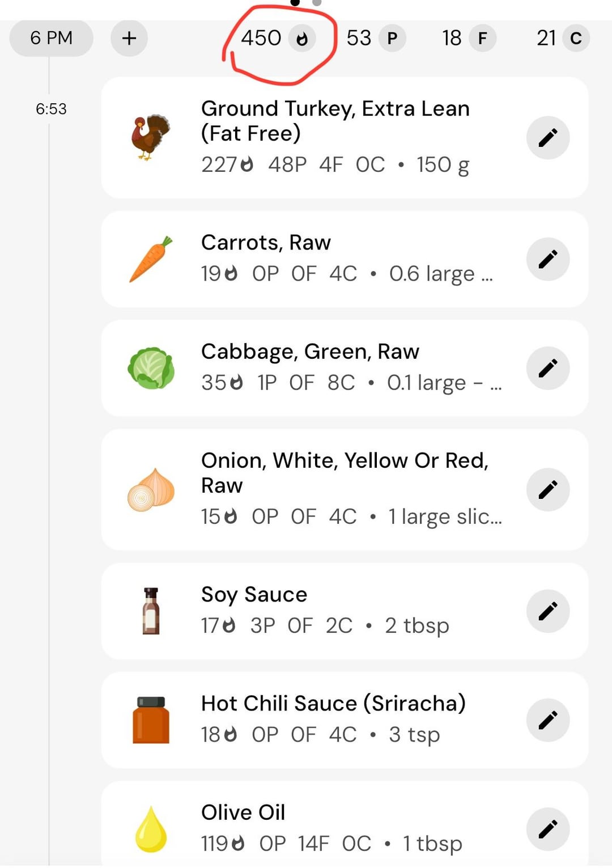The width and height of the screenshot is (612, 868).
Task: Tap the 450 calories flame total
Action: [x=278, y=38]
